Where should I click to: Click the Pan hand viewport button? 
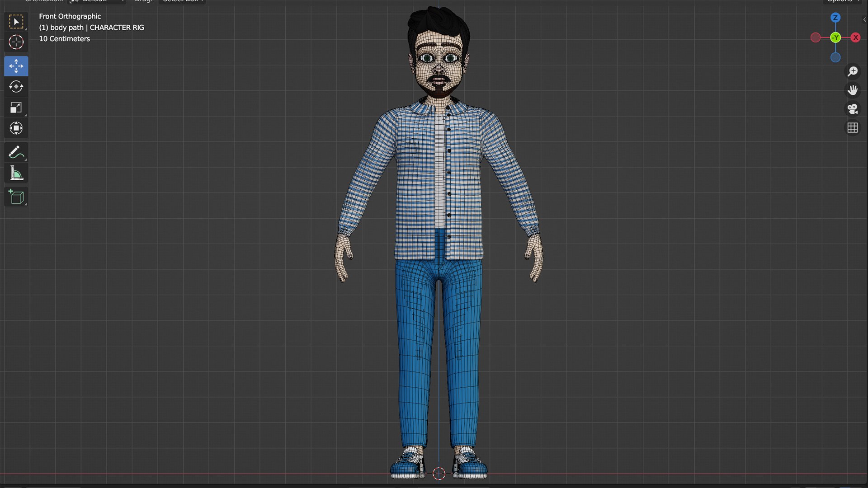(x=853, y=90)
